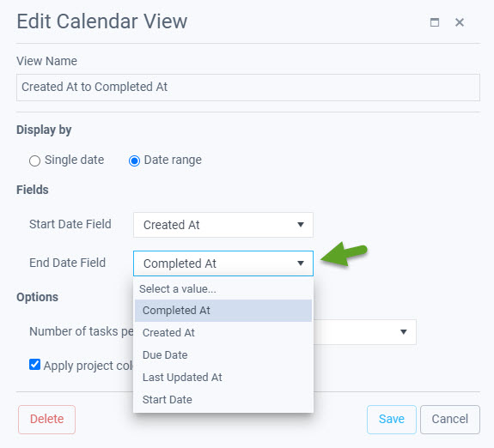
Task: Click the Save button
Action: (x=391, y=420)
